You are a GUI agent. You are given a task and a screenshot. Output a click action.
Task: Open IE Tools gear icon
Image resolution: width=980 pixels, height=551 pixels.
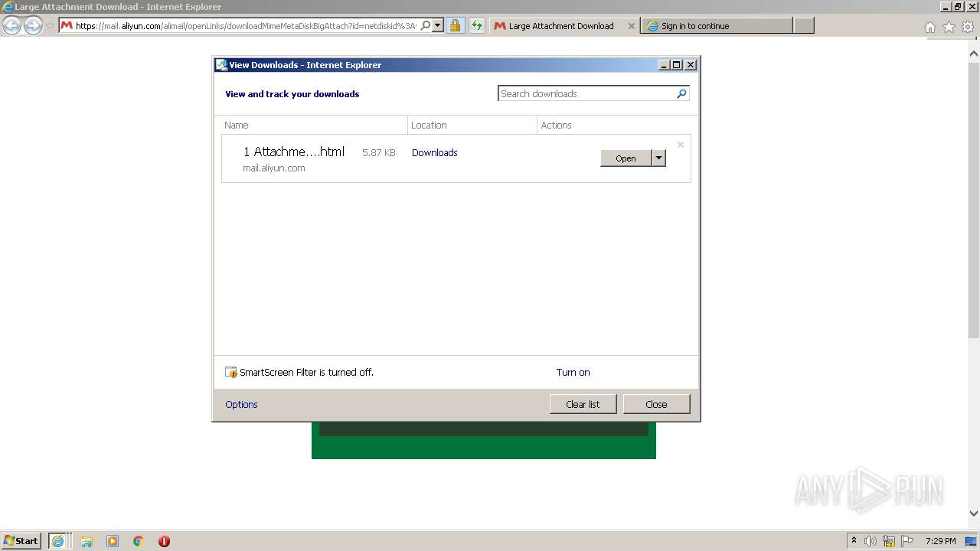(x=968, y=27)
